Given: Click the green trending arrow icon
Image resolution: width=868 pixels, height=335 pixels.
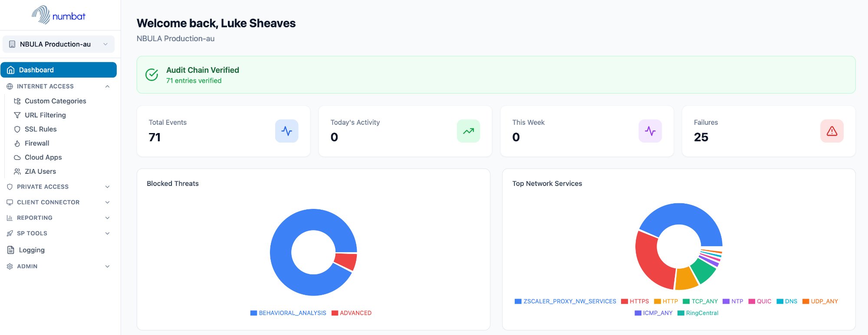Looking at the screenshot, I should tap(468, 131).
